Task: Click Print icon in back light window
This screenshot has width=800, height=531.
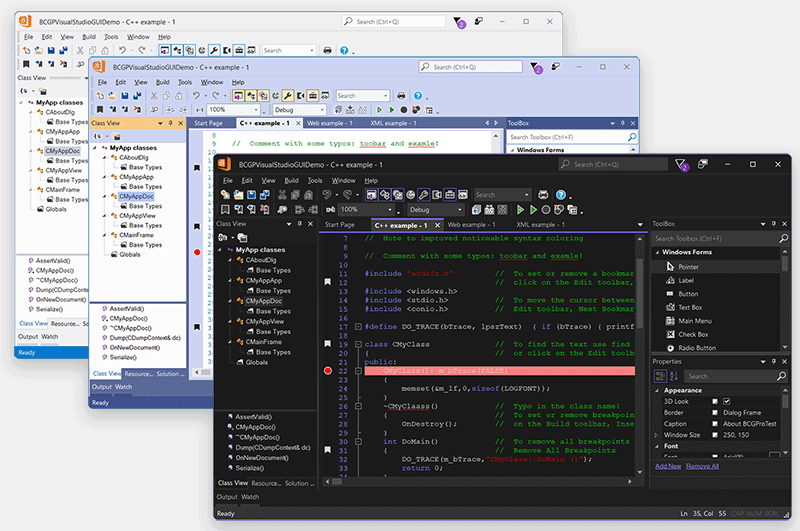Action: pyautogui.click(x=328, y=50)
